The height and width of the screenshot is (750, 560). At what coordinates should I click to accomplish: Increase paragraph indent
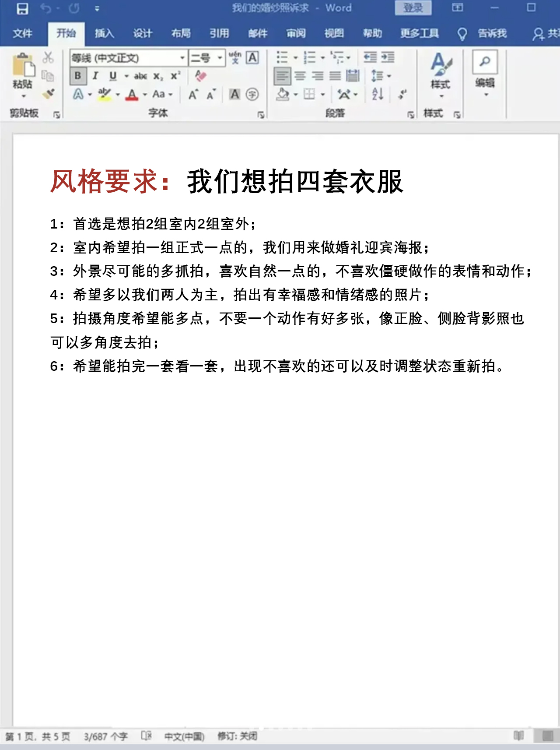(388, 57)
